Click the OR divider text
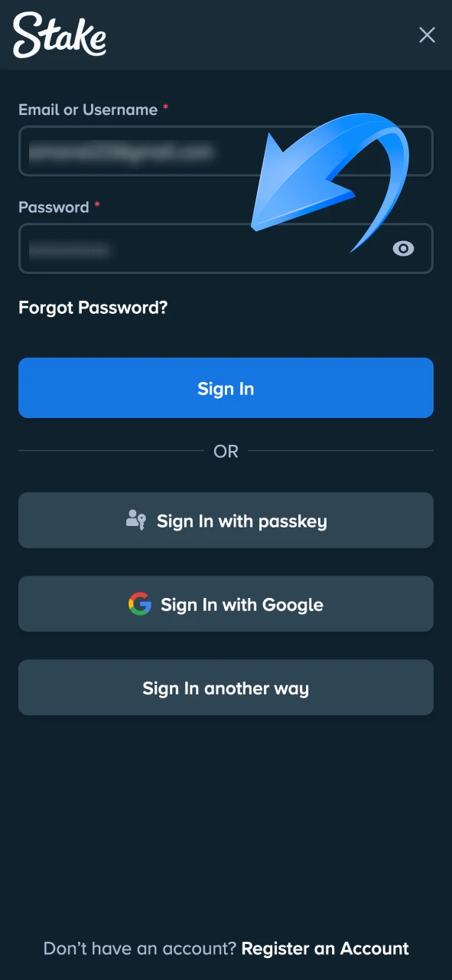This screenshot has height=980, width=452. pos(226,451)
